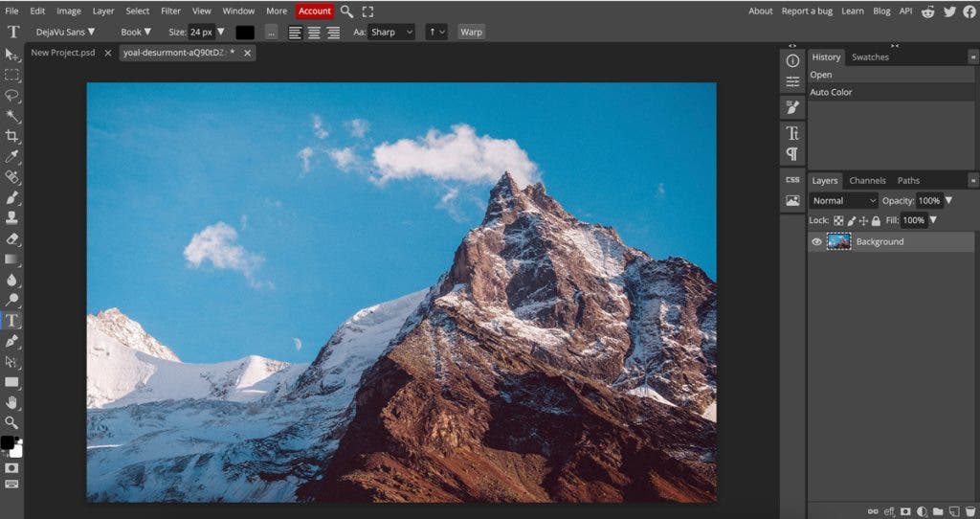The height and width of the screenshot is (519, 980).
Task: Click the search magnifier icon
Action: click(346, 11)
